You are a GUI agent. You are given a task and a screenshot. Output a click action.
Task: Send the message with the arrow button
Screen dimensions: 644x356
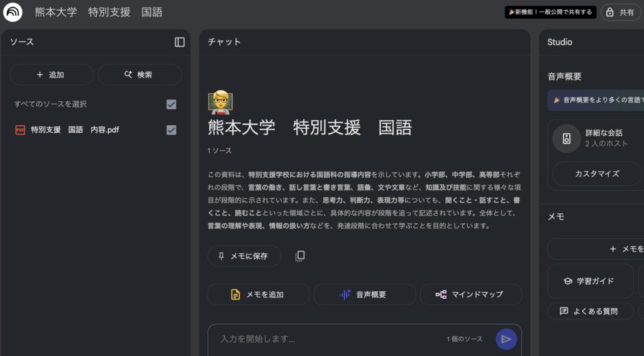[506, 339]
